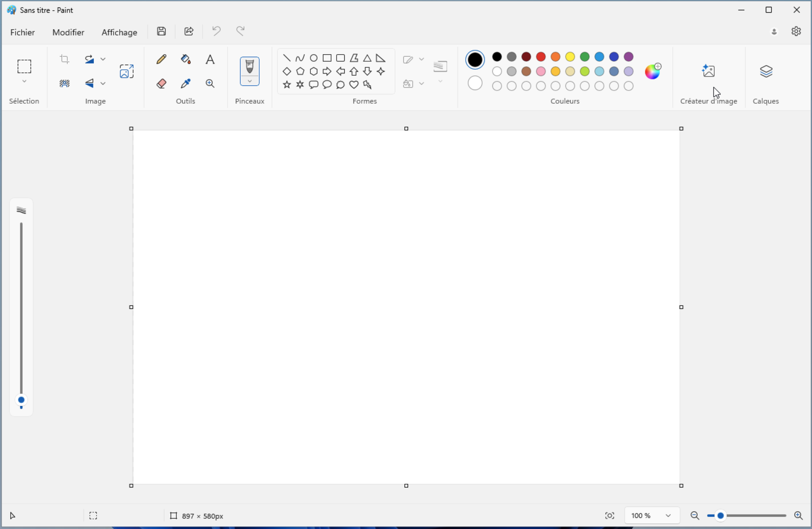Click the Undo arrow

pos(216,31)
